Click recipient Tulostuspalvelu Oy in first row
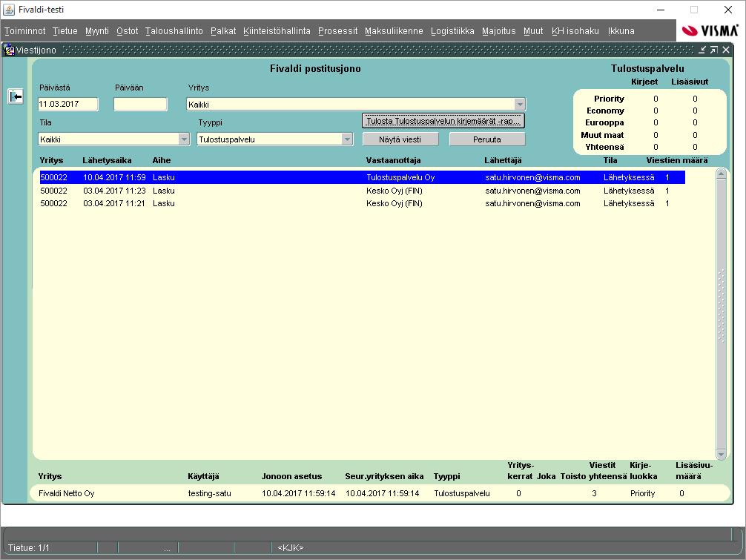This screenshot has height=560, width=746. [400, 177]
